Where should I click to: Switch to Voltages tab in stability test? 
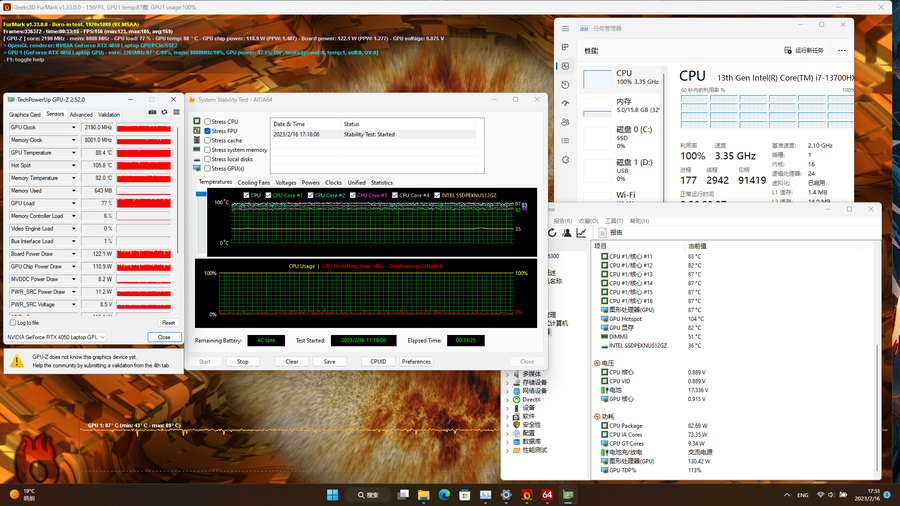[285, 182]
